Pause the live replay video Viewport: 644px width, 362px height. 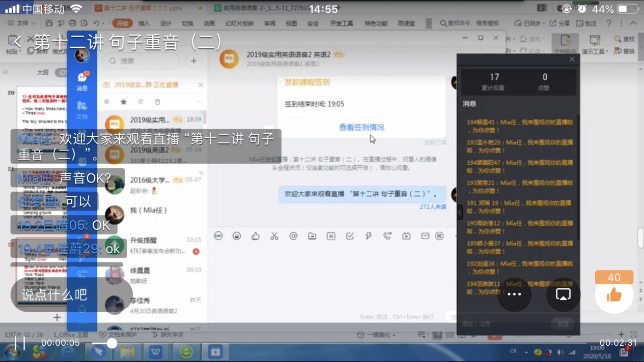tap(20, 343)
